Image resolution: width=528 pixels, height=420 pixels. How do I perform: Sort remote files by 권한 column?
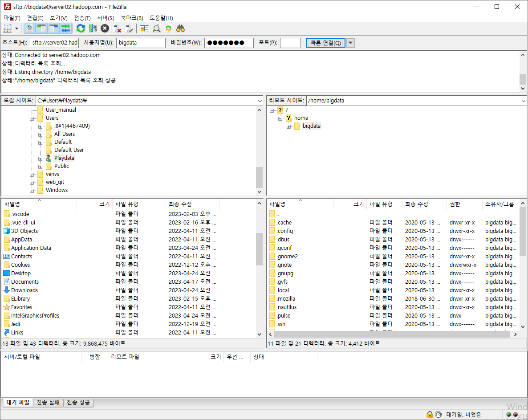tap(465, 204)
